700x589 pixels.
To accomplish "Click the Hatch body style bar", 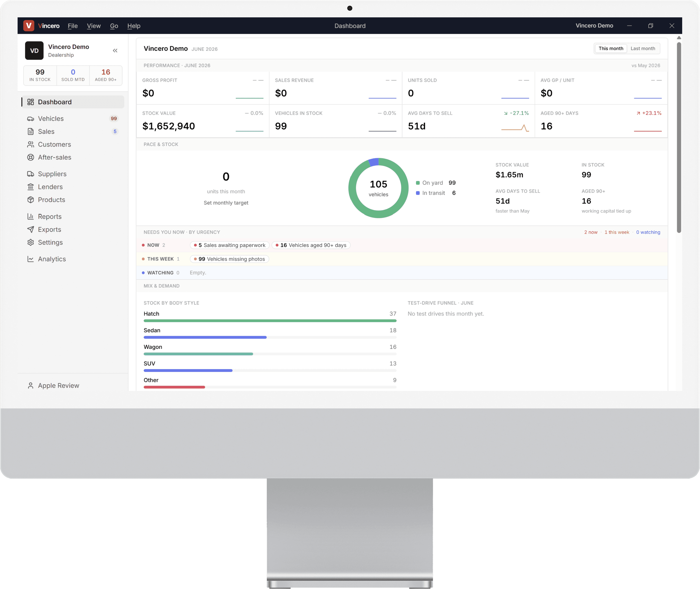I will click(270, 321).
